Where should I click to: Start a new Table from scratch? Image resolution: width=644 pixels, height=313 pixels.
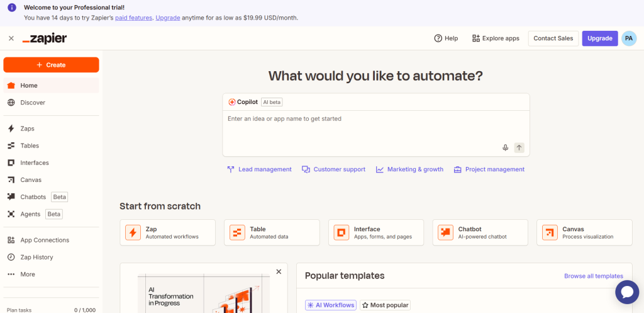click(272, 232)
